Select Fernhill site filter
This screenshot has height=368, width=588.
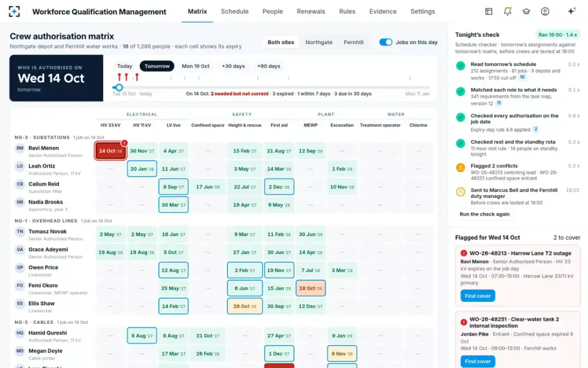click(x=354, y=42)
